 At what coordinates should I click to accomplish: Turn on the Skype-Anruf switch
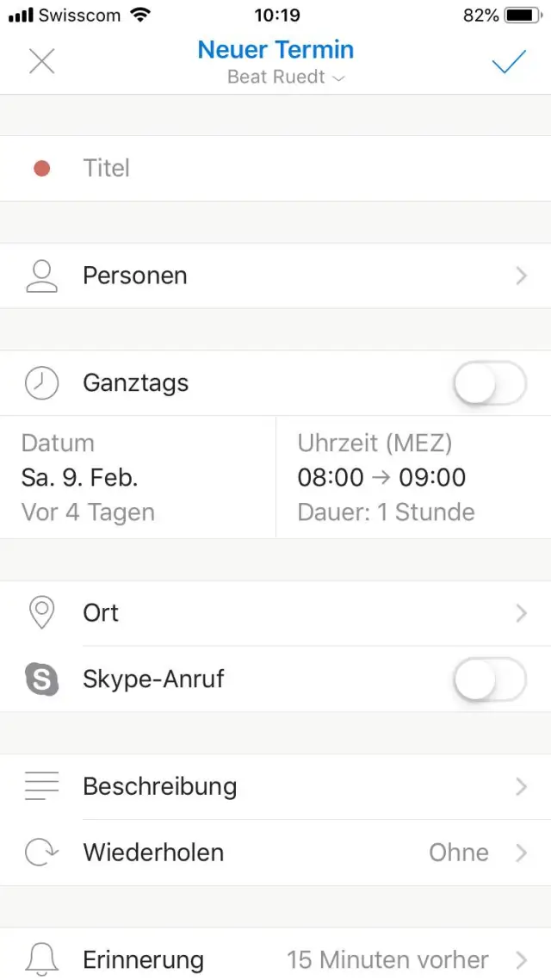pos(489,679)
